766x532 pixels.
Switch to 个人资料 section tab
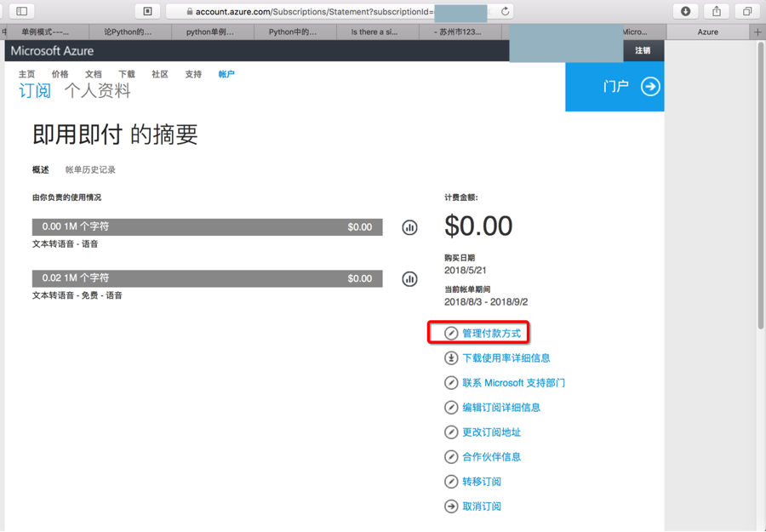97,91
